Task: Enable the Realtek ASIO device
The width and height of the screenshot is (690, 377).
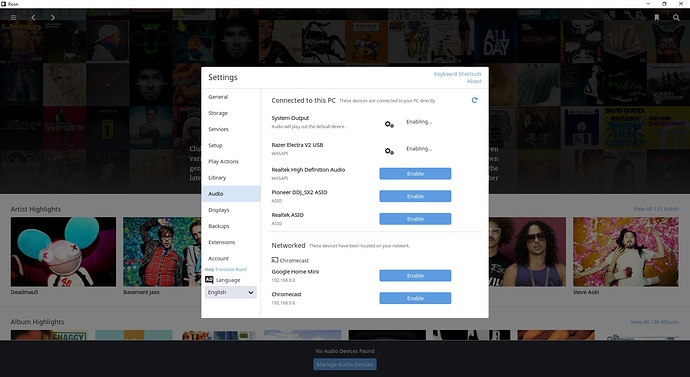Action: point(415,219)
